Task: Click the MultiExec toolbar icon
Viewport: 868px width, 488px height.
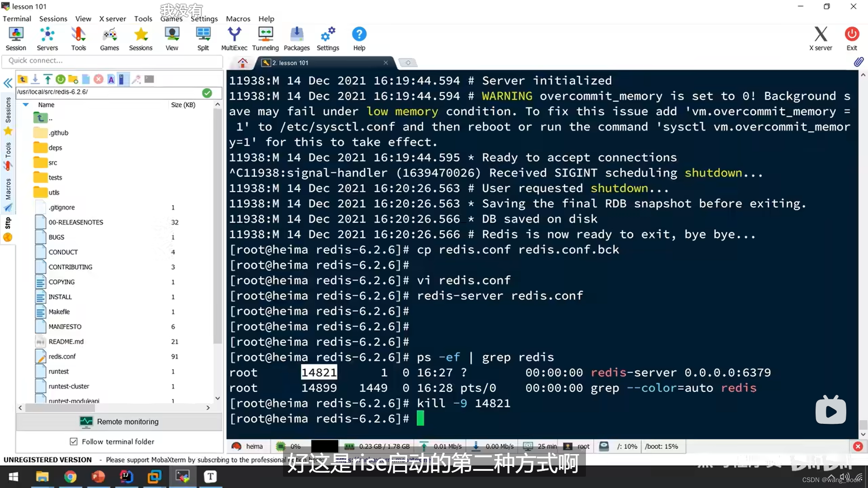Action: coord(234,38)
